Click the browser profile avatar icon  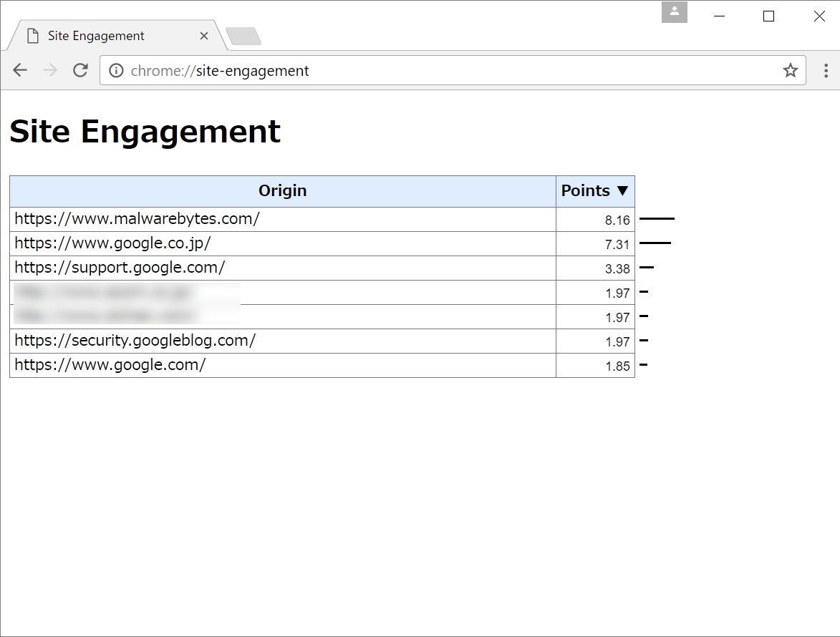click(x=674, y=12)
